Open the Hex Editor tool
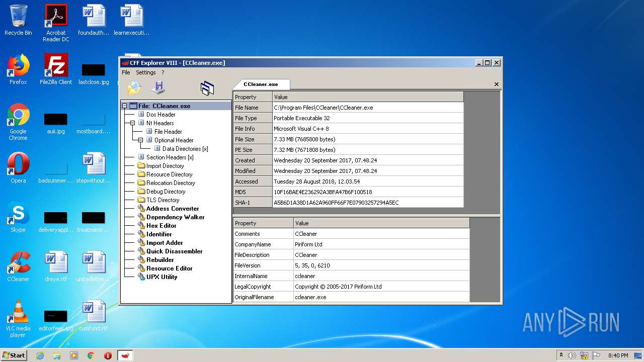The height and width of the screenshot is (362, 644). click(x=161, y=226)
